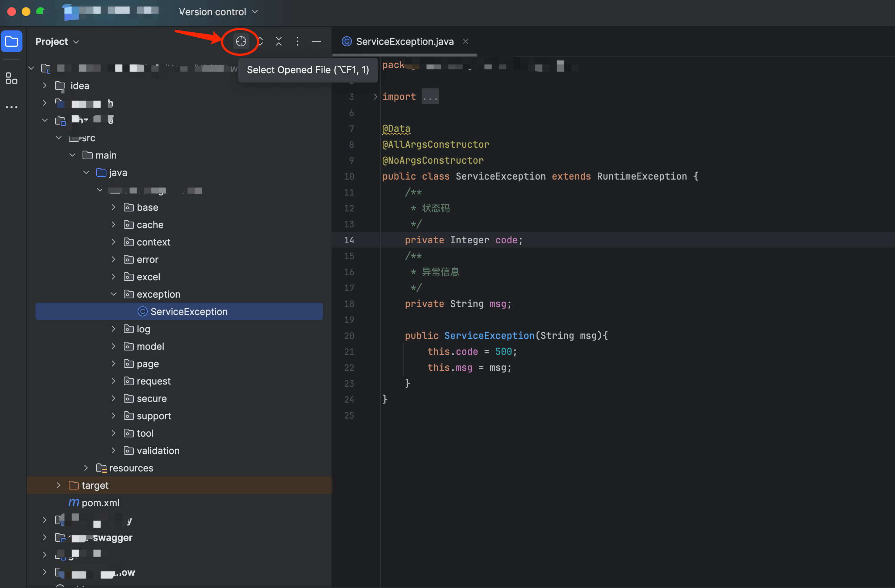Expand the excel package chevron
The height and width of the screenshot is (588, 895).
pyautogui.click(x=114, y=277)
